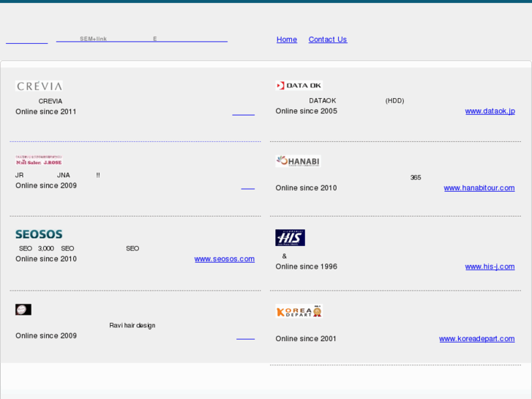Screen dimensions: 532x399
Task: Click the 'Online since 2010' text under SEOSOS
Action: 46,258
